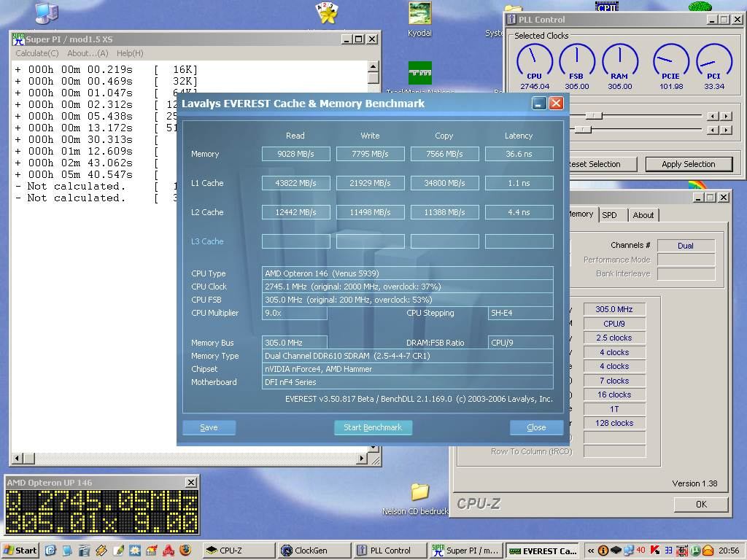Click the CPU Type field AMD Opteron 146
The height and width of the screenshot is (560, 747).
[x=407, y=273]
